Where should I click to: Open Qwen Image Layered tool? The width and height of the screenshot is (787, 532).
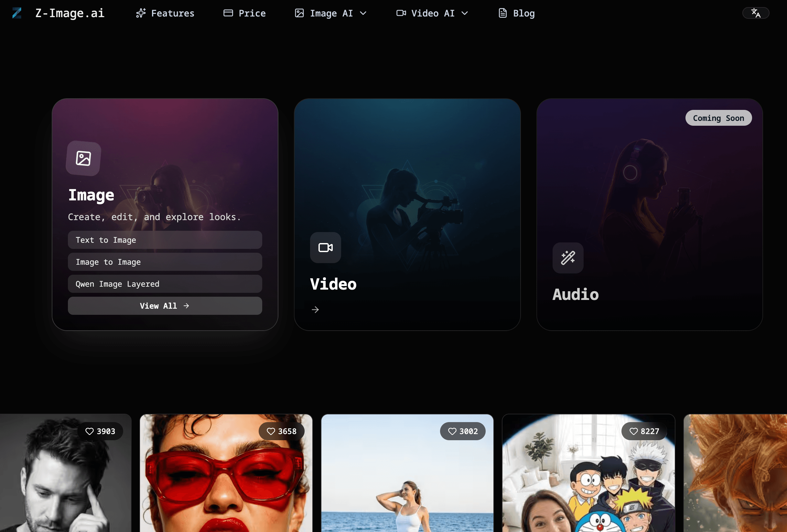tap(165, 283)
